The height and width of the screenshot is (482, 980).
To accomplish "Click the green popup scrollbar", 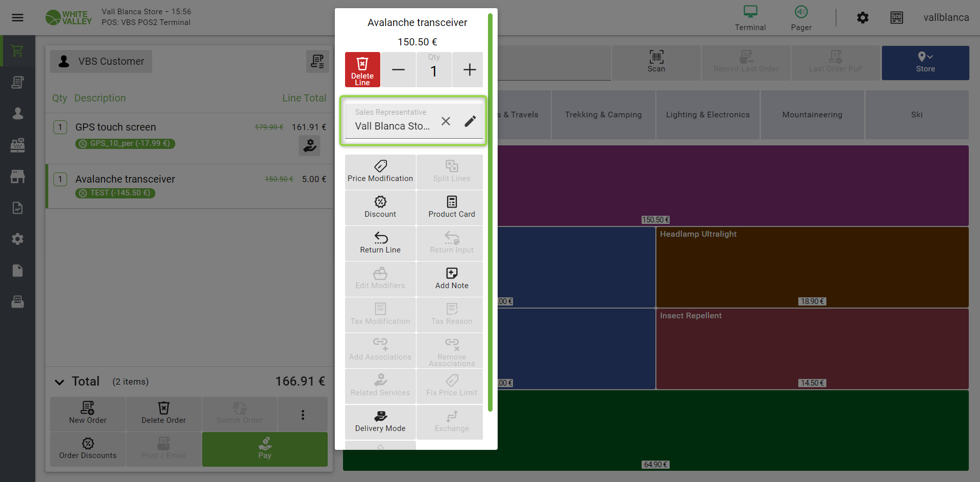I will 490,212.
